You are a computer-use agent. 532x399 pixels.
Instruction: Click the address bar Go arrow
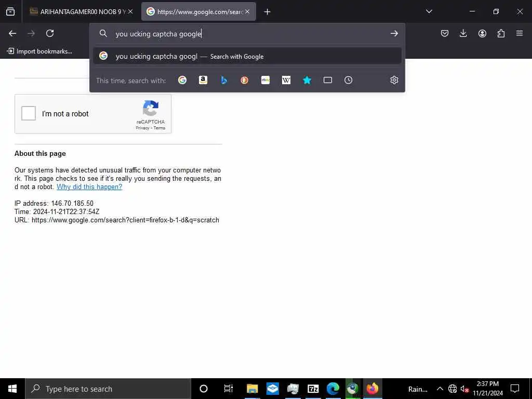(394, 33)
